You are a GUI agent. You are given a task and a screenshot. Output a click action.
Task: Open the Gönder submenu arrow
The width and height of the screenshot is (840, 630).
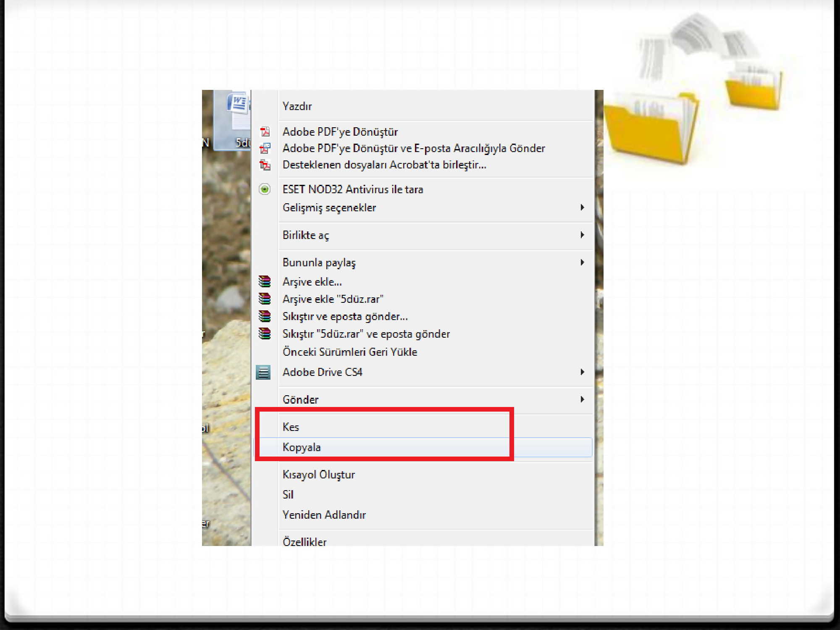pos(582,399)
